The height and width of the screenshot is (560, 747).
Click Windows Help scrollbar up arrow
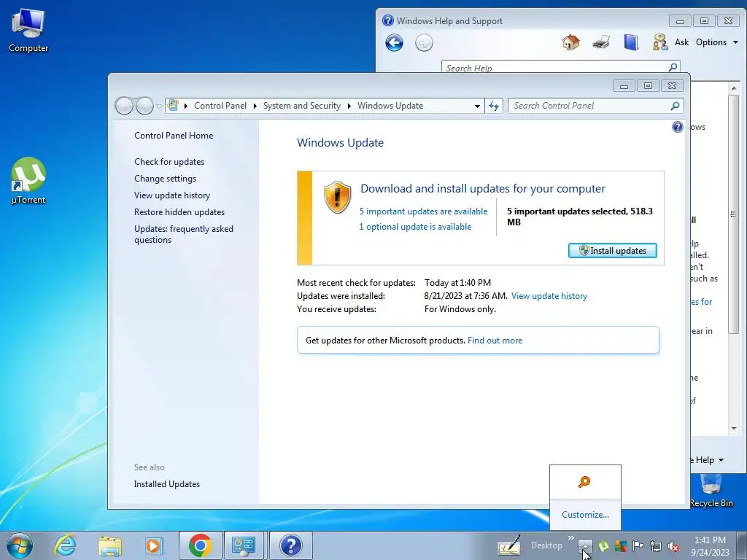pos(734,88)
